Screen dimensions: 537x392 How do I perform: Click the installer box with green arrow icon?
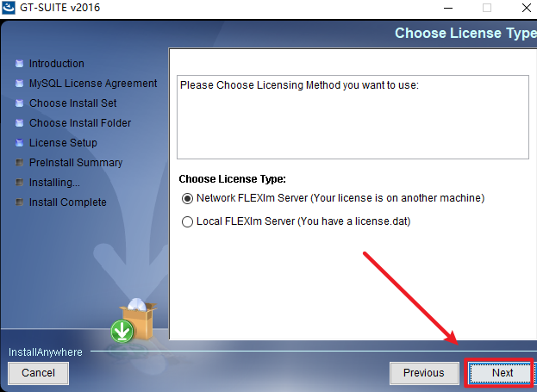(134, 320)
